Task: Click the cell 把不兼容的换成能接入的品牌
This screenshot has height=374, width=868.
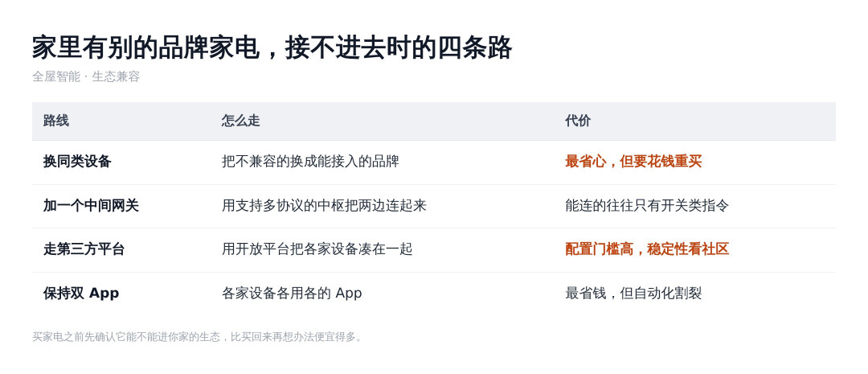Action: click(310, 162)
